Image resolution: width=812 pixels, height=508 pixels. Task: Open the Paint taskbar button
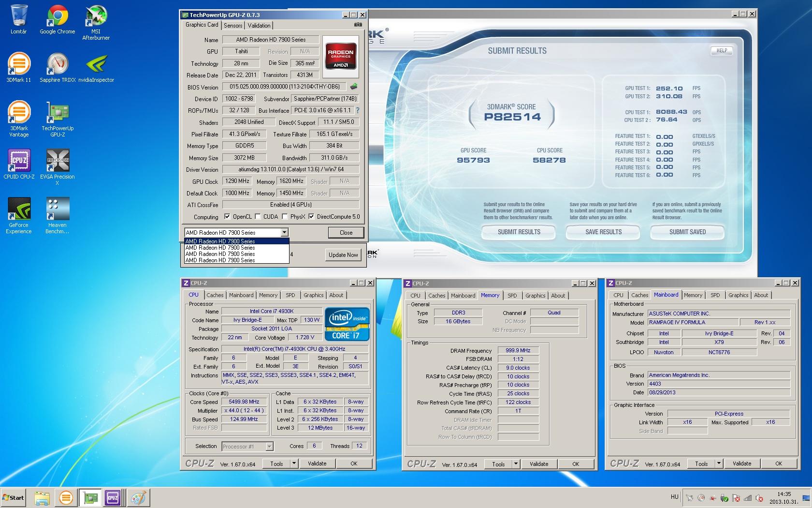point(138,497)
